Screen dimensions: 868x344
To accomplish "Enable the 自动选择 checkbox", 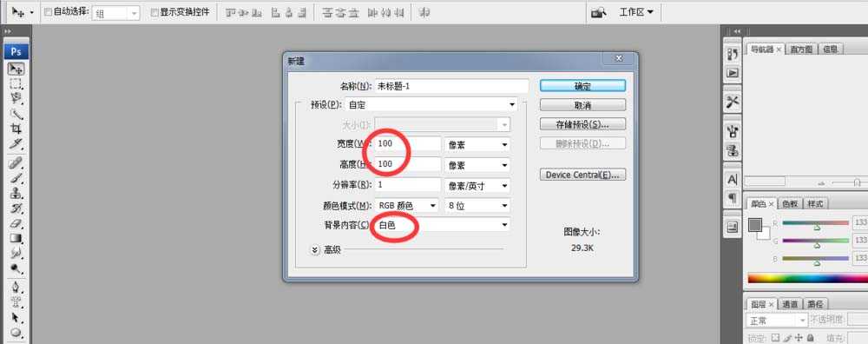I will click(x=48, y=11).
